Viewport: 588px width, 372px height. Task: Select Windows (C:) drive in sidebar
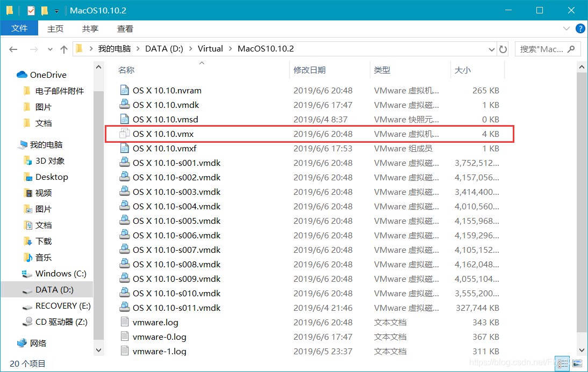(61, 273)
